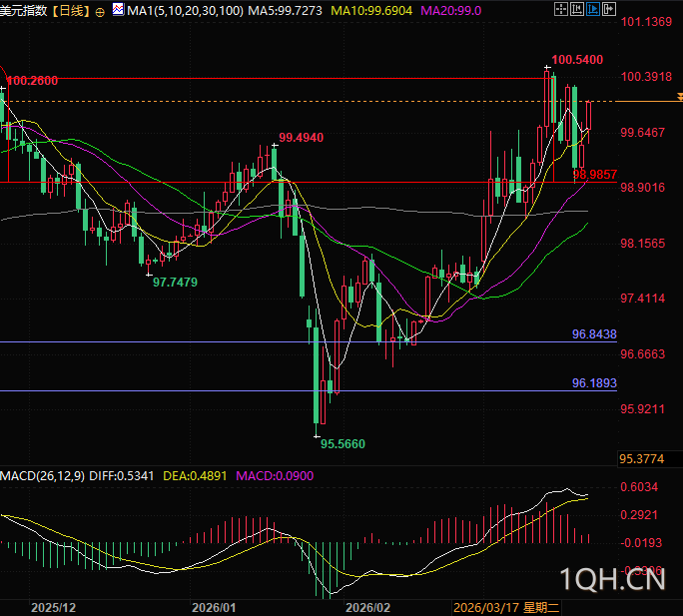Click the DIFF:0.5341 value
Screen dimensions: 683x616
point(122,475)
